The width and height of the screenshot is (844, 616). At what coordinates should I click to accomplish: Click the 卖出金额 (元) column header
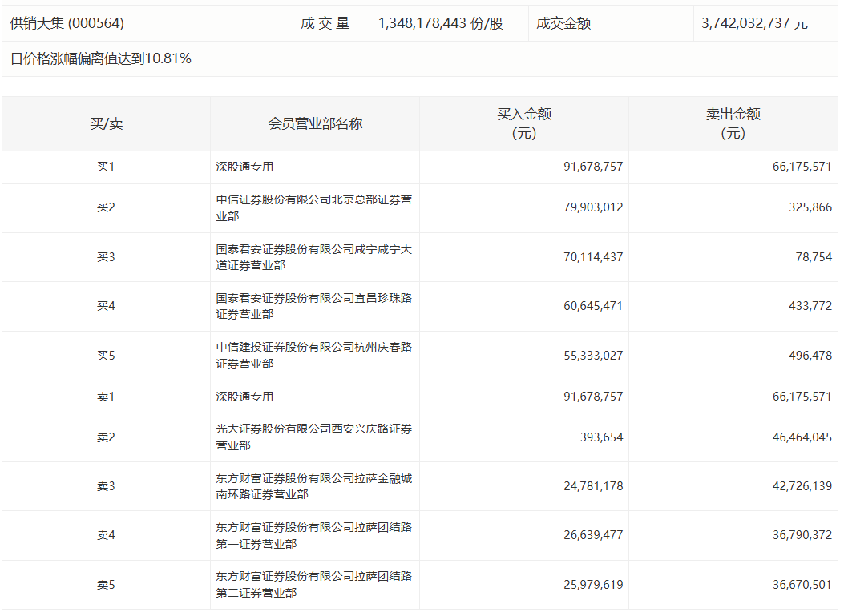[733, 124]
